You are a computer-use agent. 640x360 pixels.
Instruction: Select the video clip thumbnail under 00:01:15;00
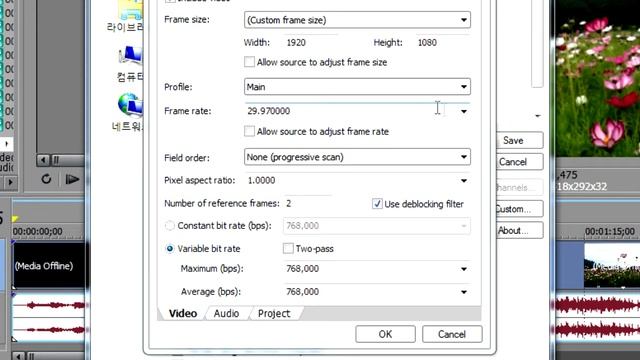pyautogui.click(x=612, y=266)
